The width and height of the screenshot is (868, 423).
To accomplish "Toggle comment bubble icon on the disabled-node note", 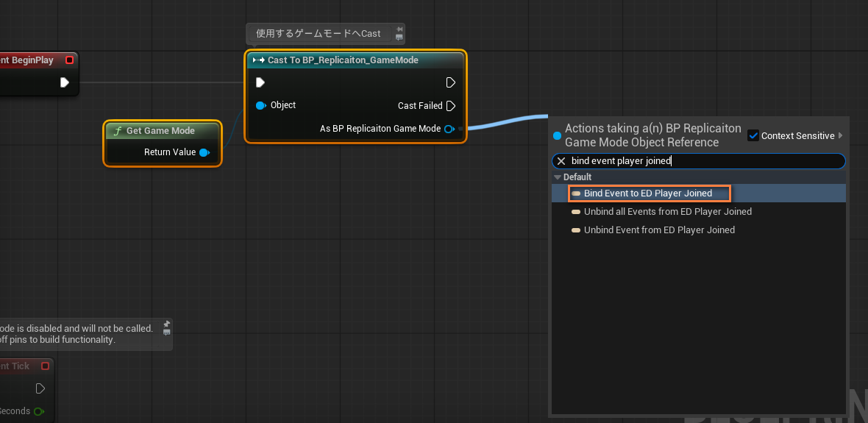I will (x=167, y=333).
